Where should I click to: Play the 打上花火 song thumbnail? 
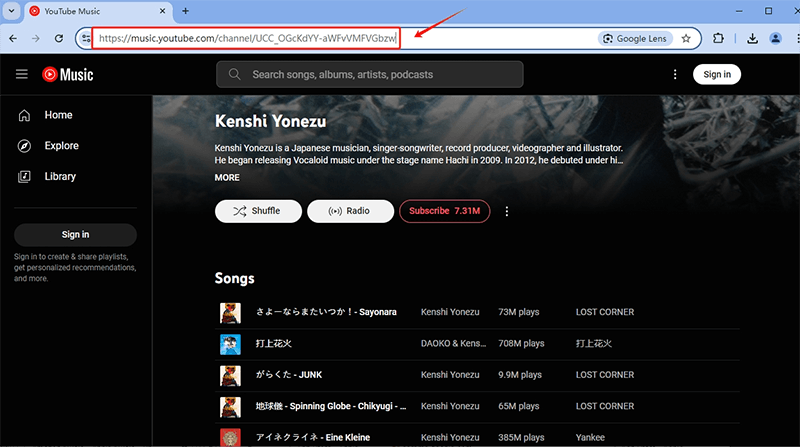pos(230,344)
